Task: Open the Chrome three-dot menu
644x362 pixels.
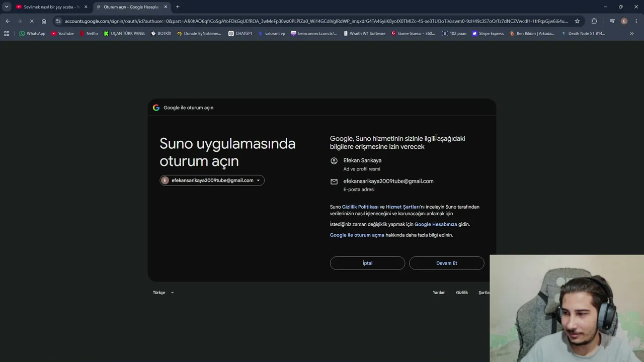Action: coord(636,21)
